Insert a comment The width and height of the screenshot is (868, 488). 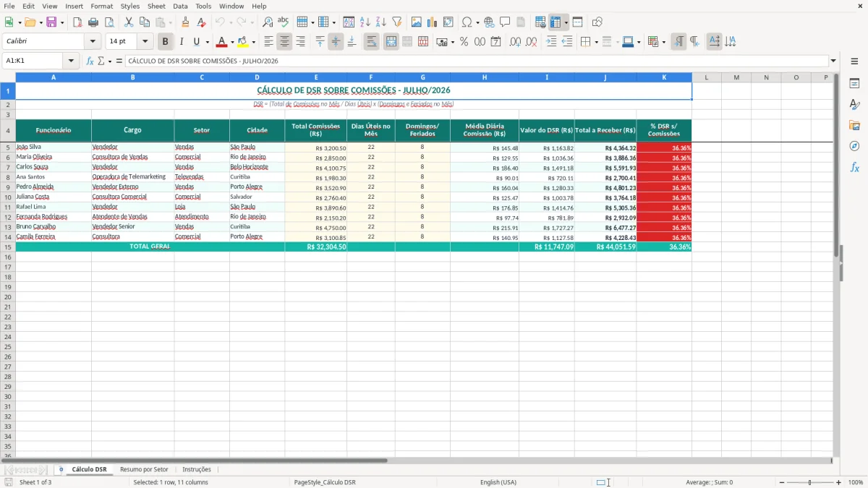[x=506, y=22]
